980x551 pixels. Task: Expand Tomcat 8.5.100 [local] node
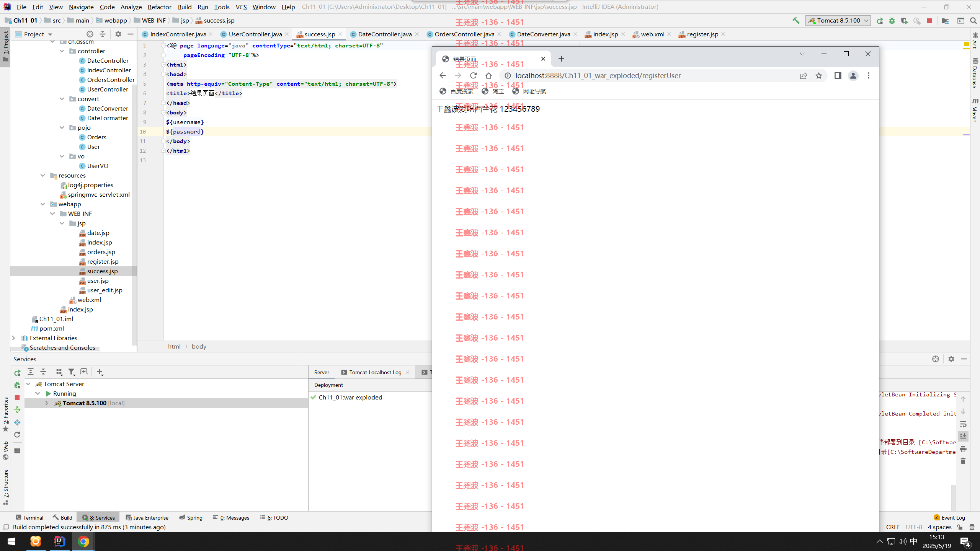point(46,403)
